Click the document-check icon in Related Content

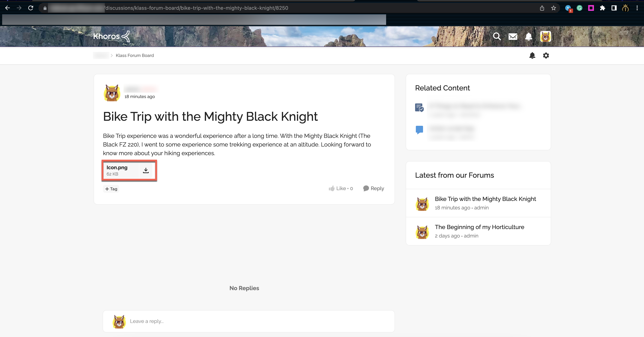(419, 108)
